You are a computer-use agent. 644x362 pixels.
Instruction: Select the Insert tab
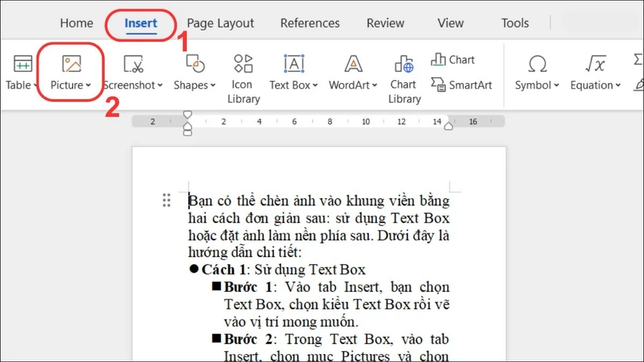(140, 23)
